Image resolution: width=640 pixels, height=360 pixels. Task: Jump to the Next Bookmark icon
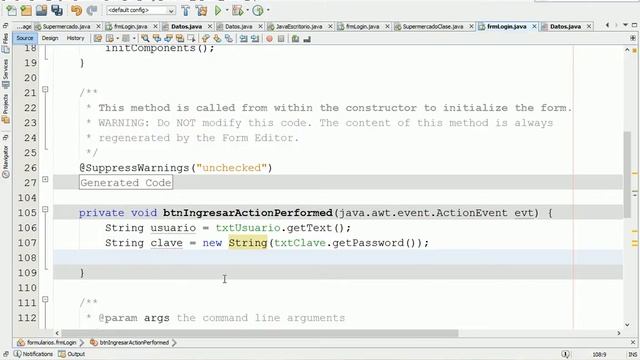coord(217,39)
